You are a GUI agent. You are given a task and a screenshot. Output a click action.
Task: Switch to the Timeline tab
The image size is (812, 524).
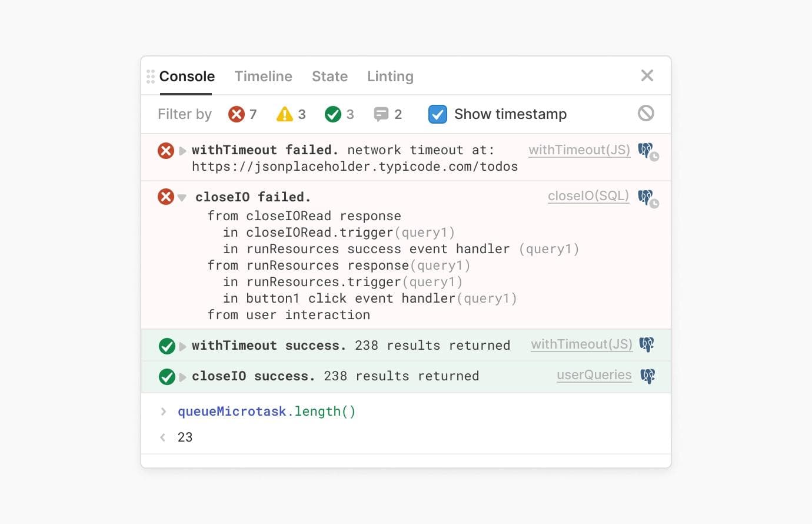click(263, 76)
